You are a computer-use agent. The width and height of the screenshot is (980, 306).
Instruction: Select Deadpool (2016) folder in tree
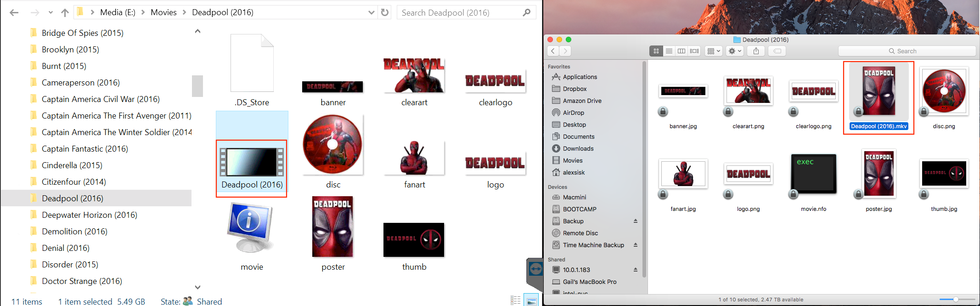(72, 198)
